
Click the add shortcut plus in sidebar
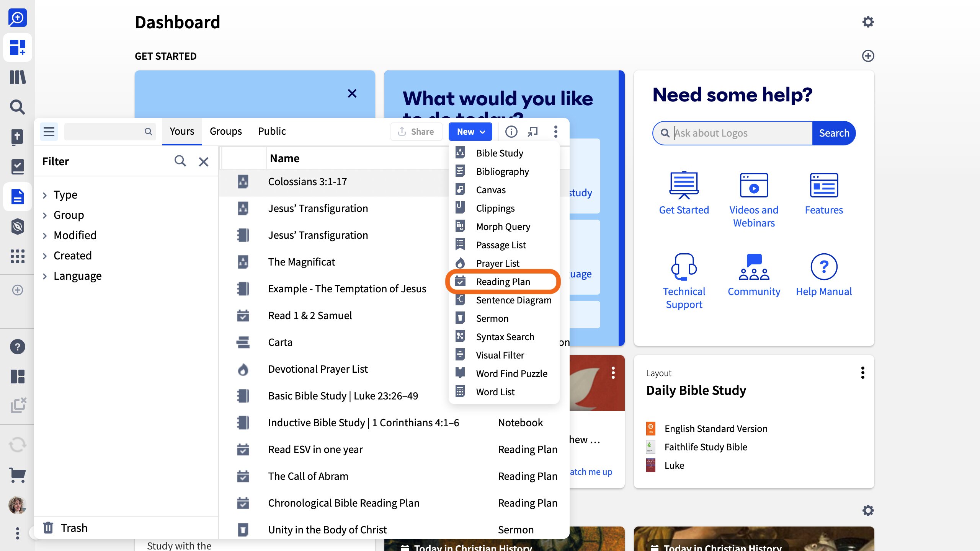pos(18,290)
